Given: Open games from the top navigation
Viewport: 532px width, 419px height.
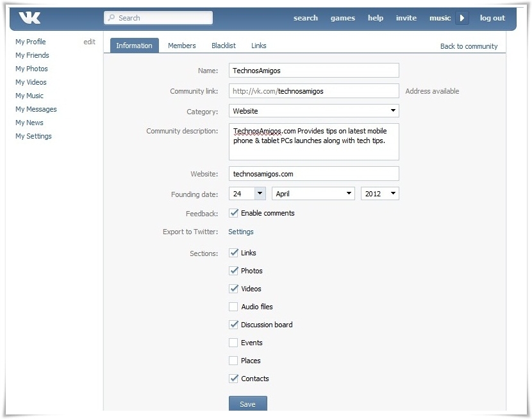Looking at the screenshot, I should click(x=343, y=18).
